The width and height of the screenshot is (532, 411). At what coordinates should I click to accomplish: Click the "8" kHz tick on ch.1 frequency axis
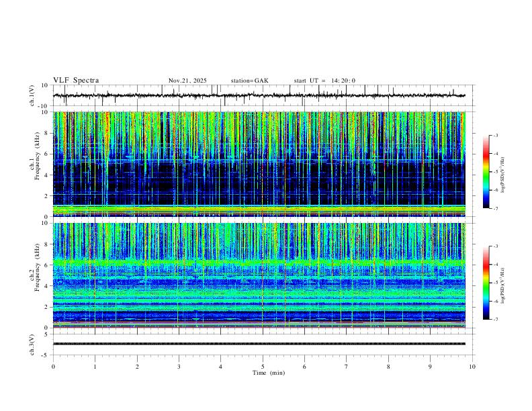click(47, 133)
